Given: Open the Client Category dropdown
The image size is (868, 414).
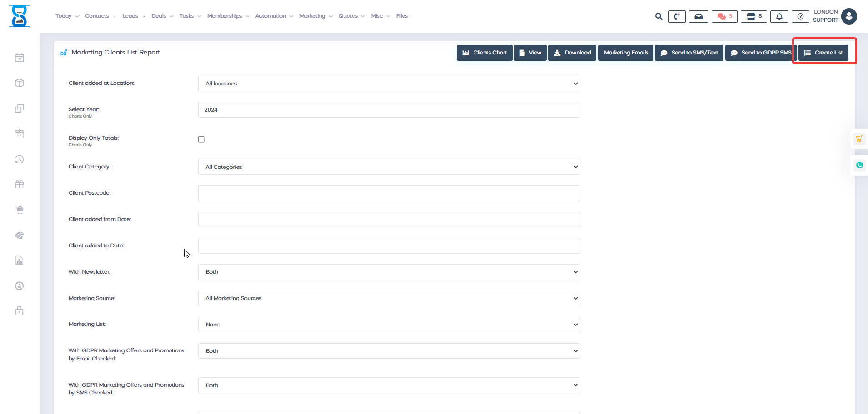Looking at the screenshot, I should pos(389,167).
